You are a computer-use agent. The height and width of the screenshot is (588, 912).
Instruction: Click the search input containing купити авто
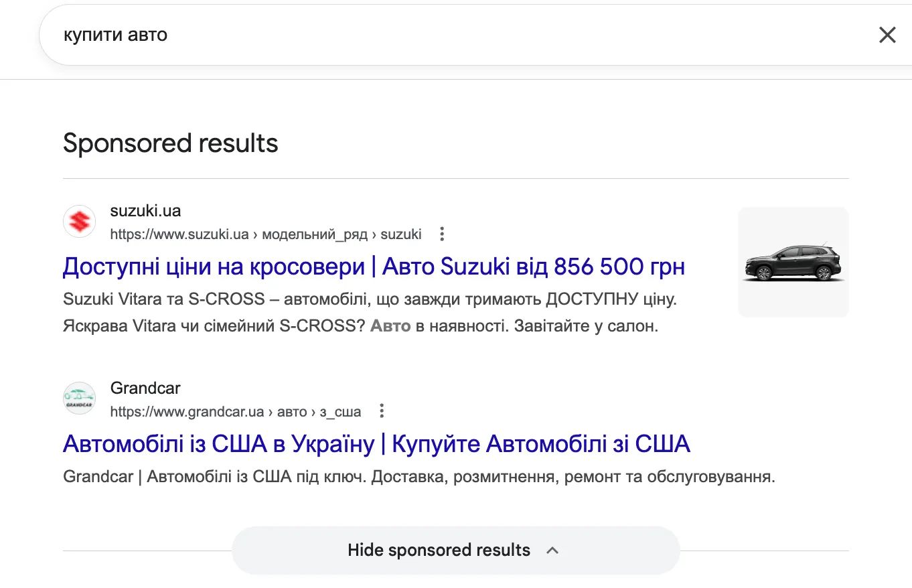click(x=268, y=35)
